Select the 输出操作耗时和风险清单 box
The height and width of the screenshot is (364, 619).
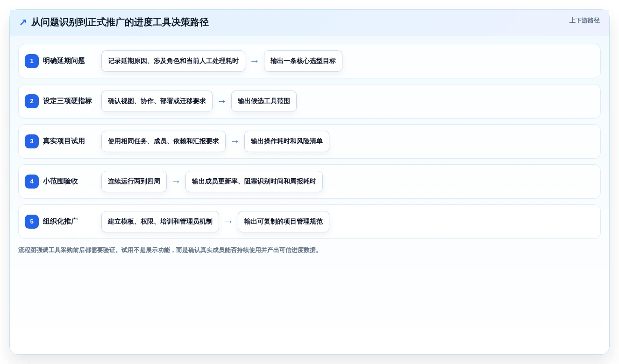click(x=287, y=141)
